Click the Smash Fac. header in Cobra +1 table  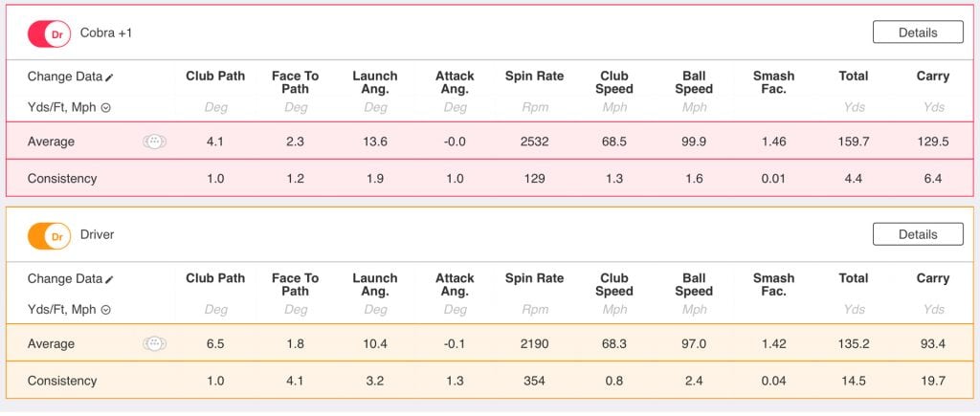pos(773,82)
